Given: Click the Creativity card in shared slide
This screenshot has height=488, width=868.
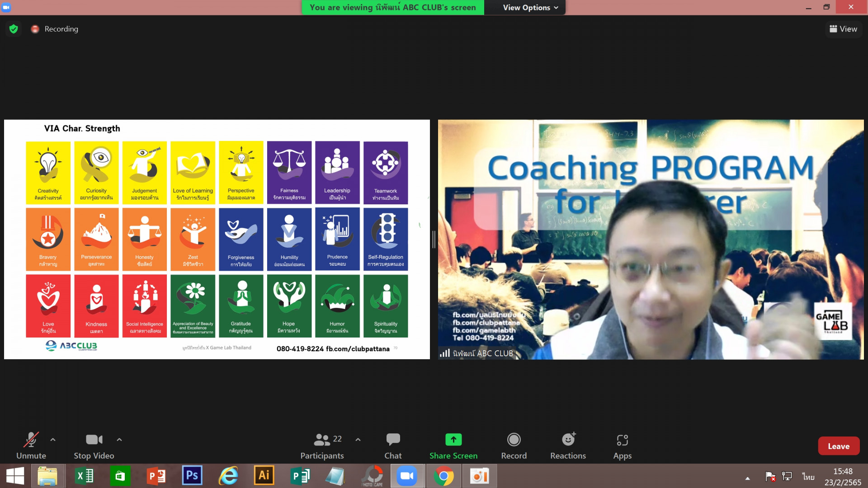Looking at the screenshot, I should 48,173.
